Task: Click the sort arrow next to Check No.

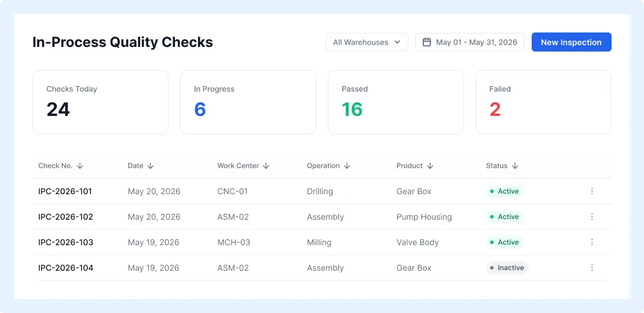Action: 80,166
